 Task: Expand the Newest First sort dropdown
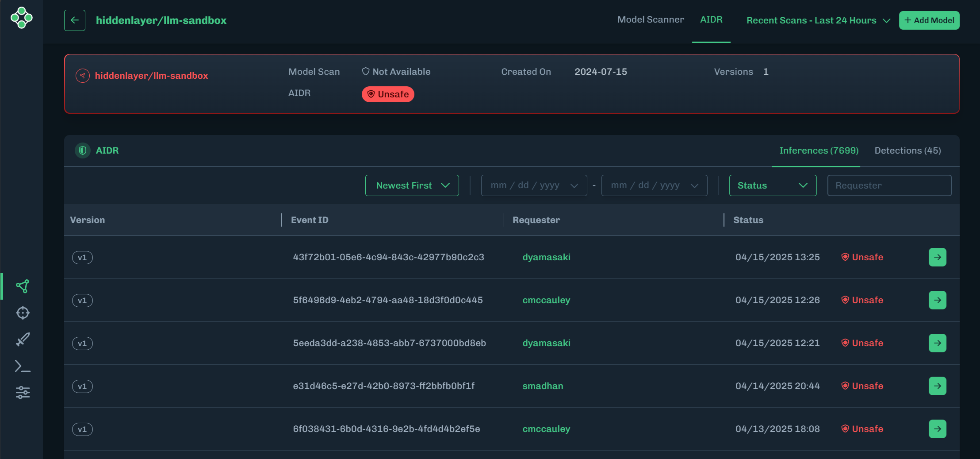click(x=412, y=185)
